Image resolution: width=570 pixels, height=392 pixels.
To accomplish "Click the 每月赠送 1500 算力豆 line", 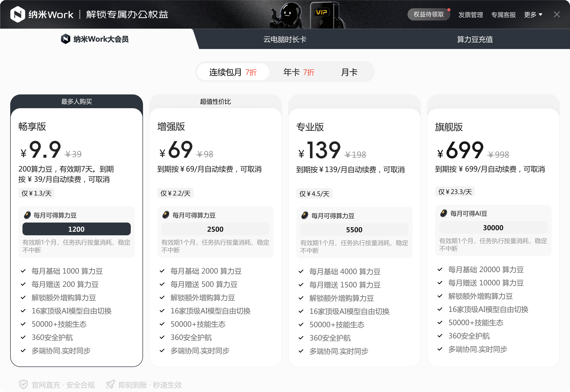I will (345, 285).
